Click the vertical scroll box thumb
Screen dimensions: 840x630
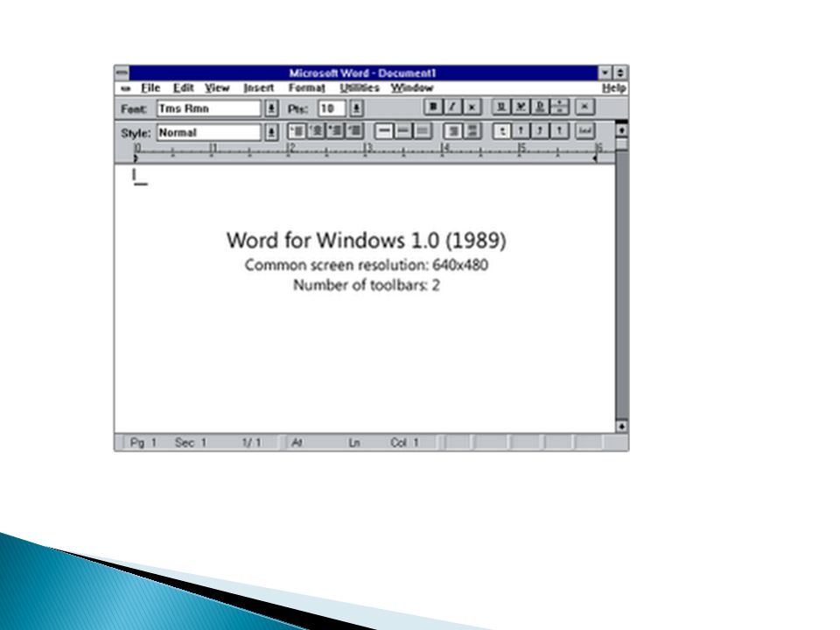(621, 143)
